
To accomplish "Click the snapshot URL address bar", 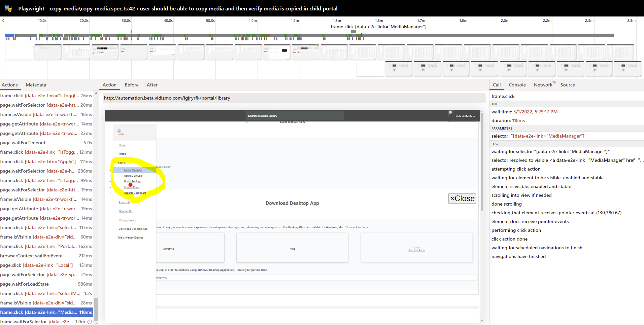I will (294, 98).
